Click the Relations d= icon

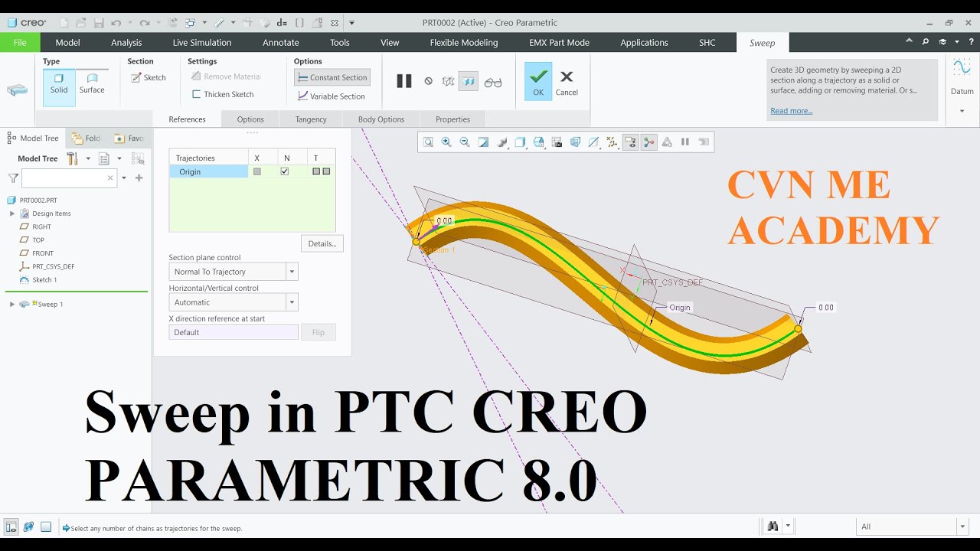point(282,23)
